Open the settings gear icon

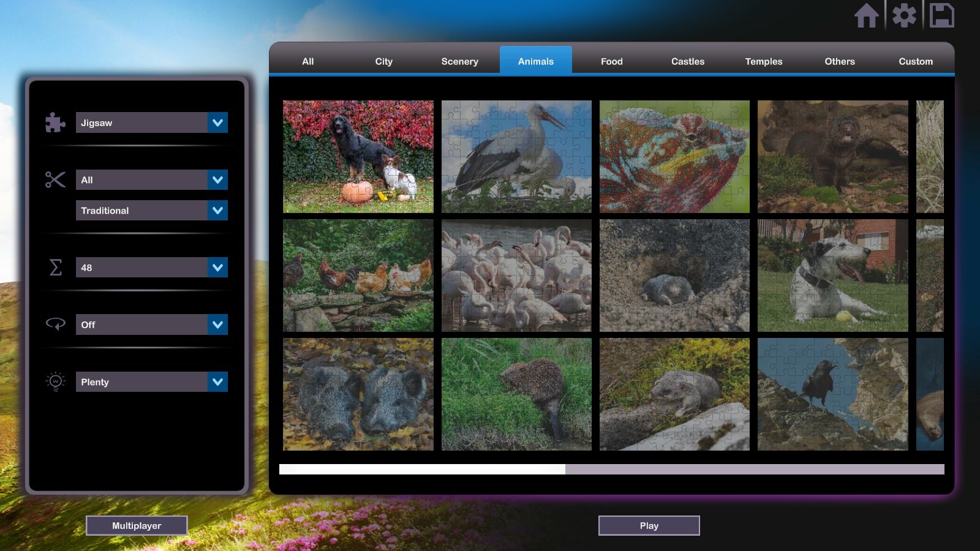tap(905, 17)
